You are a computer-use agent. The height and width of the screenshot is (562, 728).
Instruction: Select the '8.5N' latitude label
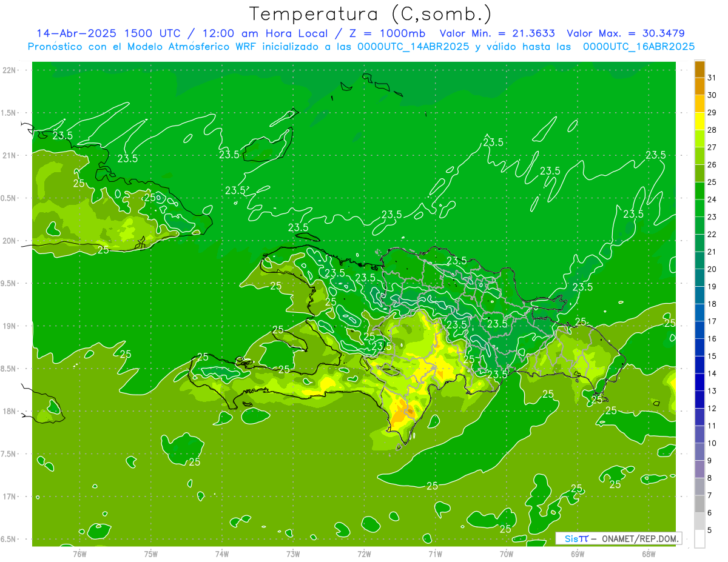click(x=10, y=369)
